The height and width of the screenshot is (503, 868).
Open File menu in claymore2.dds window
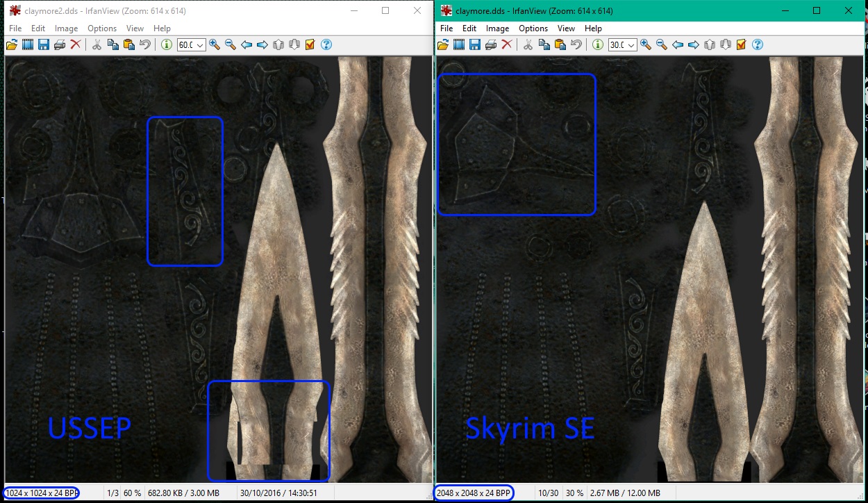(x=15, y=28)
